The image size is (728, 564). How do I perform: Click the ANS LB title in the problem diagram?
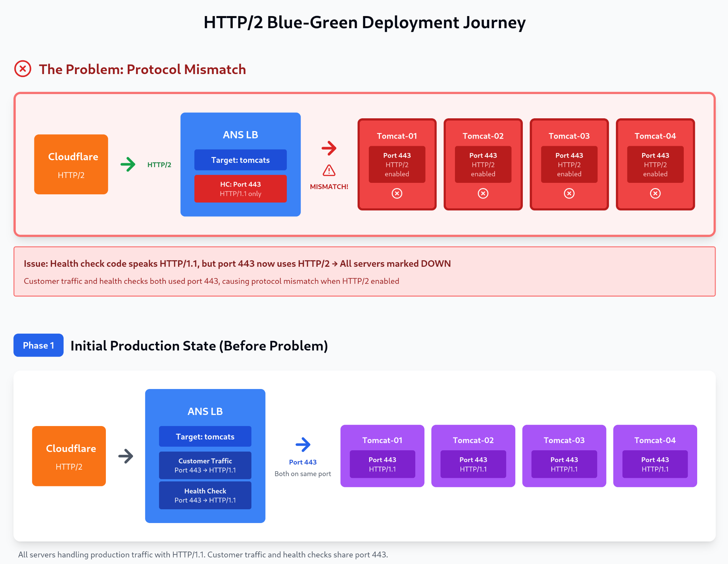(240, 135)
